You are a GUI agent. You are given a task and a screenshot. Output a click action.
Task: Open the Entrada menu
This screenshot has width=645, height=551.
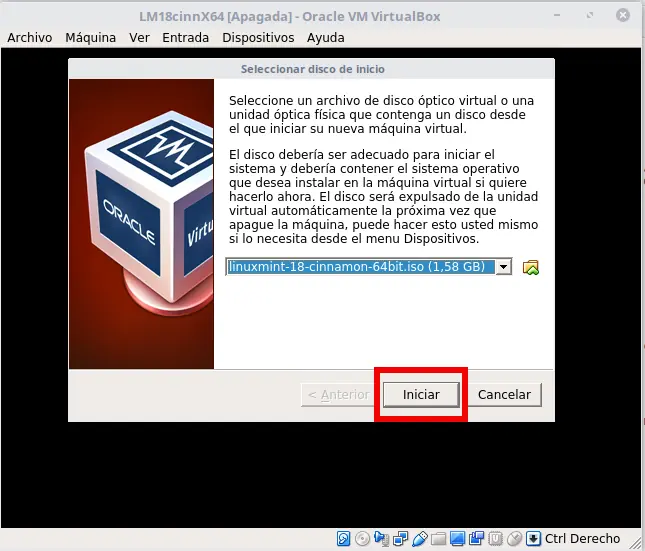tap(186, 38)
